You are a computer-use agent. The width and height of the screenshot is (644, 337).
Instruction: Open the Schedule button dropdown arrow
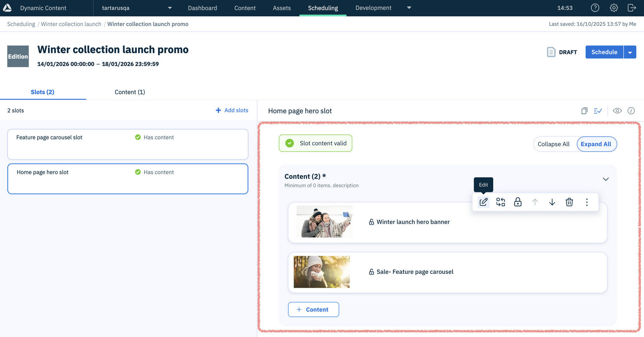[630, 52]
